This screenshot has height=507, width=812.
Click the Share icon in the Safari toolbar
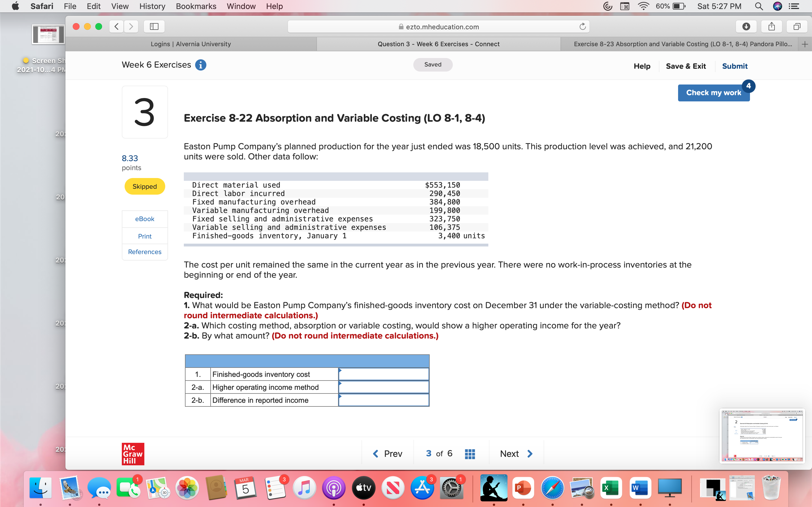pos(771,26)
